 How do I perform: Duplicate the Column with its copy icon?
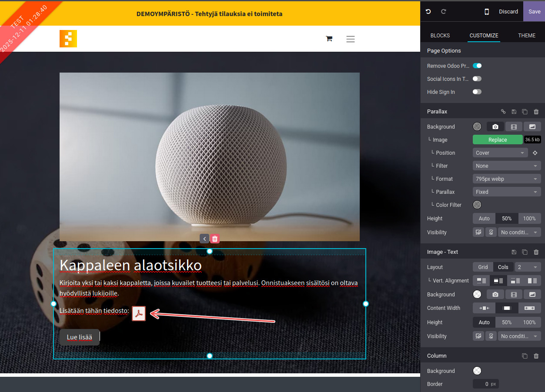point(525,356)
